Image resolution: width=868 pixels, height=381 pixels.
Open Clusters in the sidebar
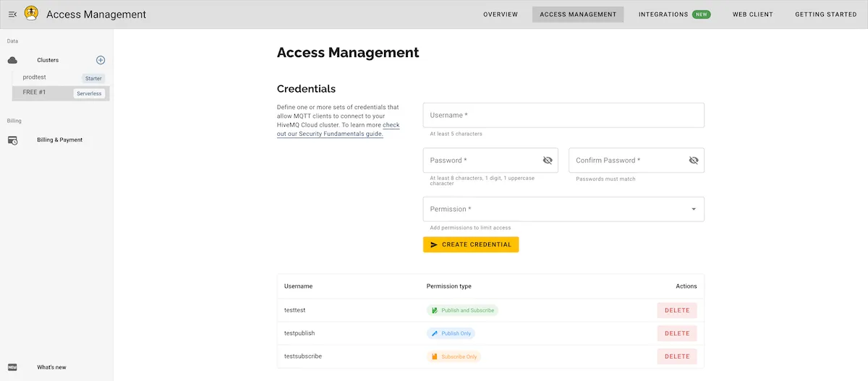click(x=48, y=60)
